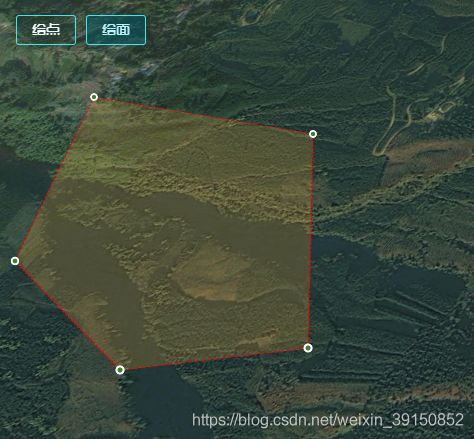
Task: Pick the westernmost polygon vertex marker
Action: (15, 261)
